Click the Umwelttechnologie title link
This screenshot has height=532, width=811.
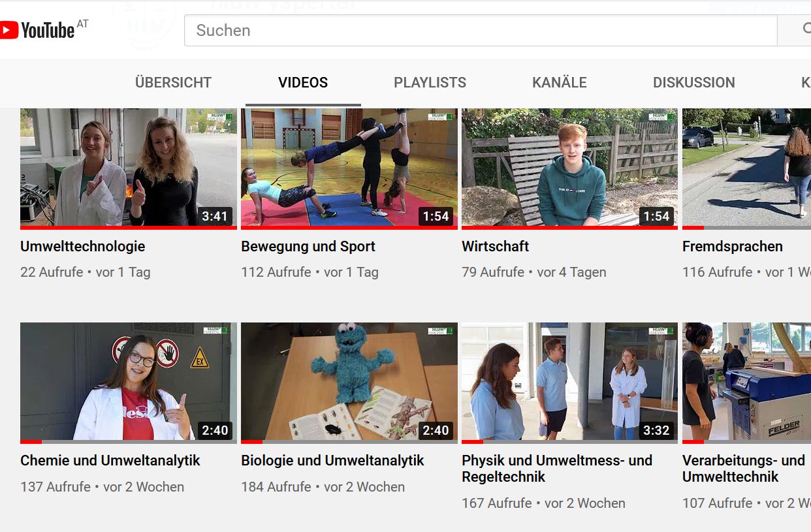point(83,247)
